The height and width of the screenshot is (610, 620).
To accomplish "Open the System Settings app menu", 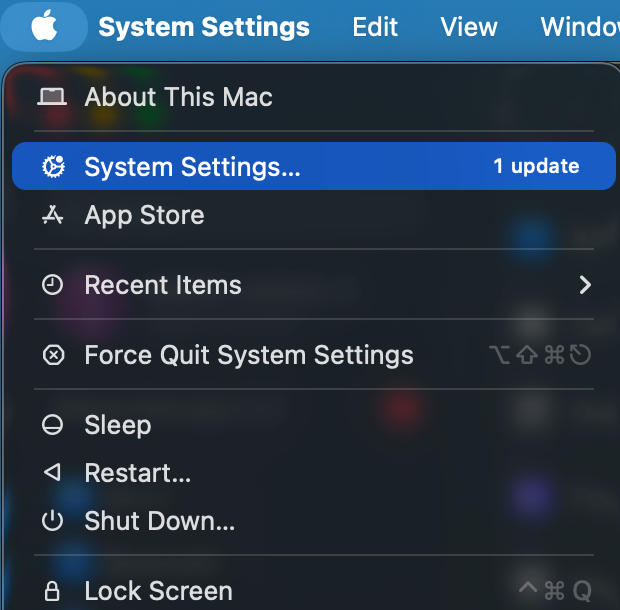I will tap(204, 27).
